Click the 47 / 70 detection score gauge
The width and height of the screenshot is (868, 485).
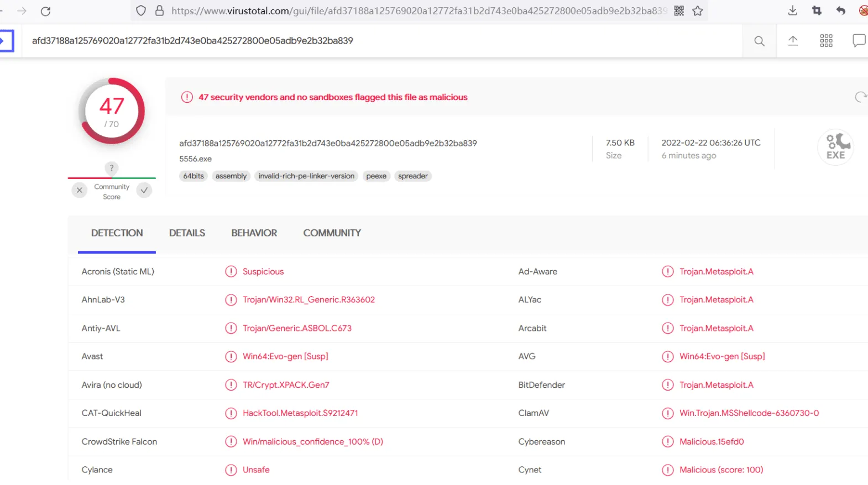[112, 111]
